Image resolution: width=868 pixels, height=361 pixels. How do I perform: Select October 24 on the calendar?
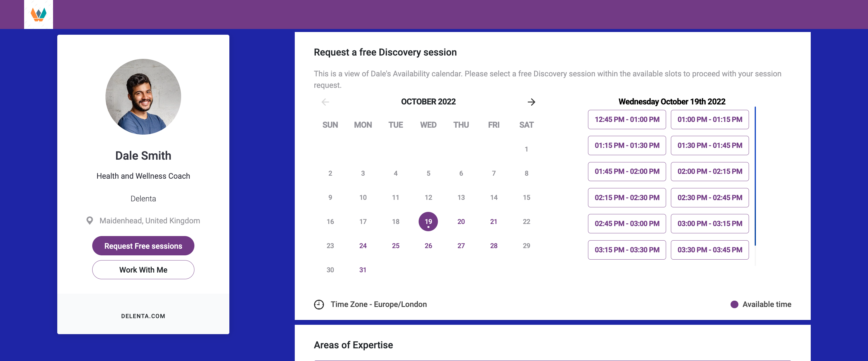(363, 246)
